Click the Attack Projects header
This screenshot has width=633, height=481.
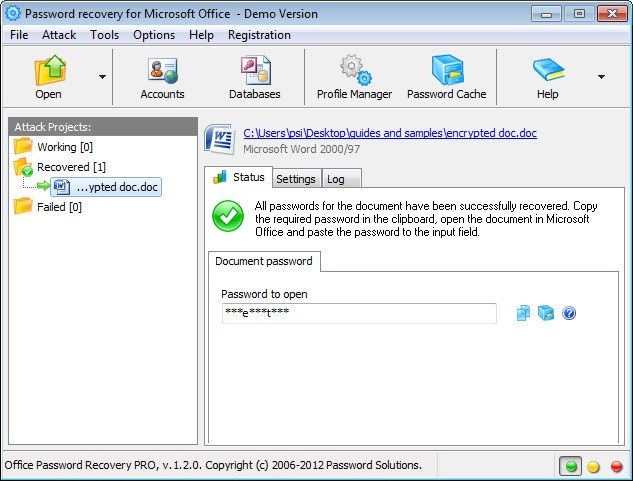click(x=103, y=127)
